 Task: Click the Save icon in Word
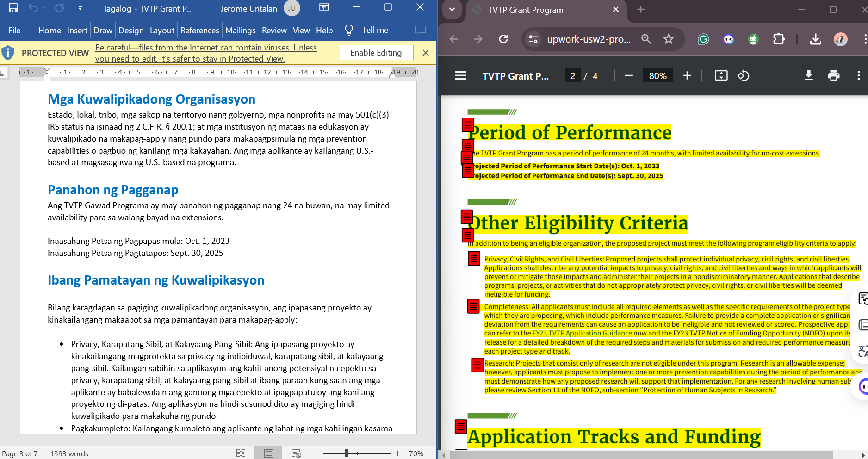(13, 7)
